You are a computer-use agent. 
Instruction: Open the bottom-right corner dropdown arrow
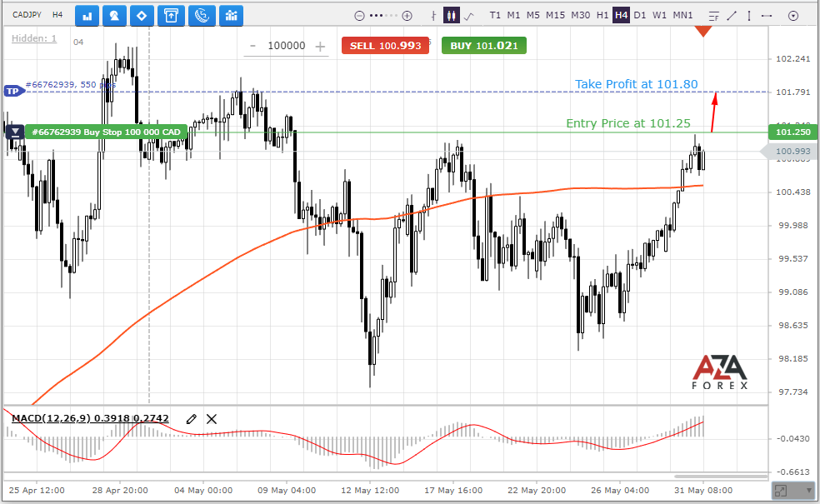click(810, 492)
